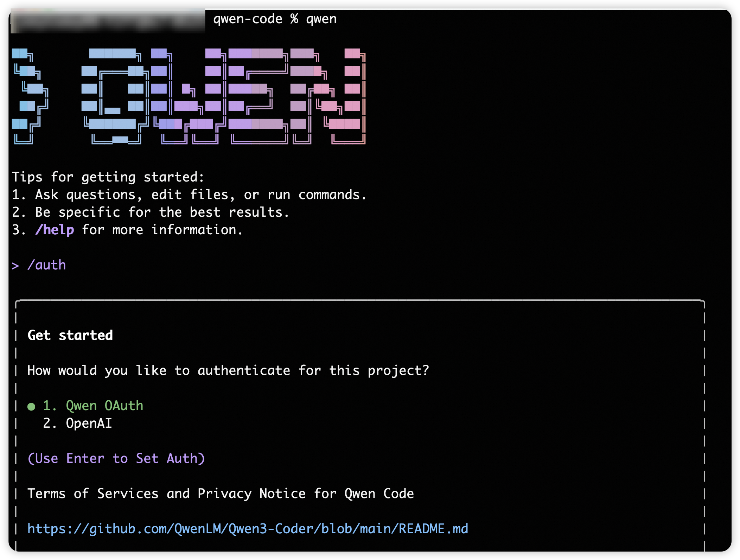The image size is (740, 560).
Task: Click the Terms of Services and Privacy Notice text
Action: 221,494
